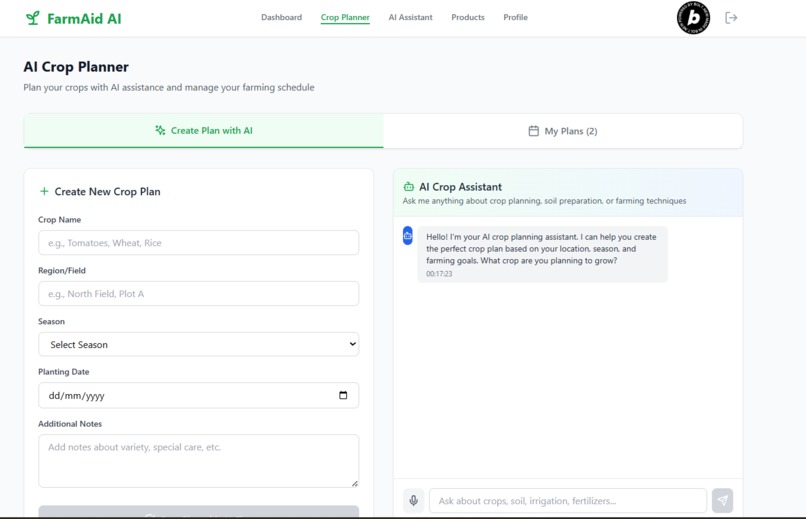Click the sparkle icon on Create Plan tab

tap(160, 131)
